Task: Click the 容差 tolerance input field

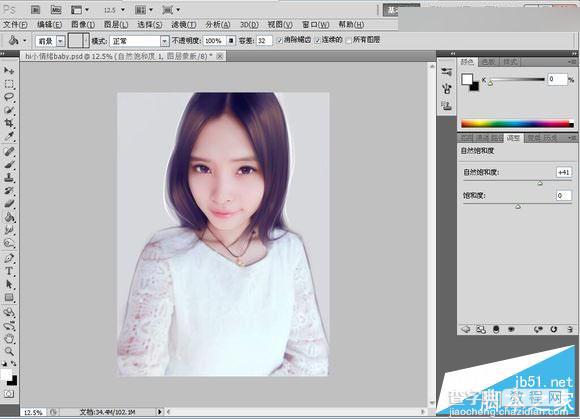Action: click(264, 41)
